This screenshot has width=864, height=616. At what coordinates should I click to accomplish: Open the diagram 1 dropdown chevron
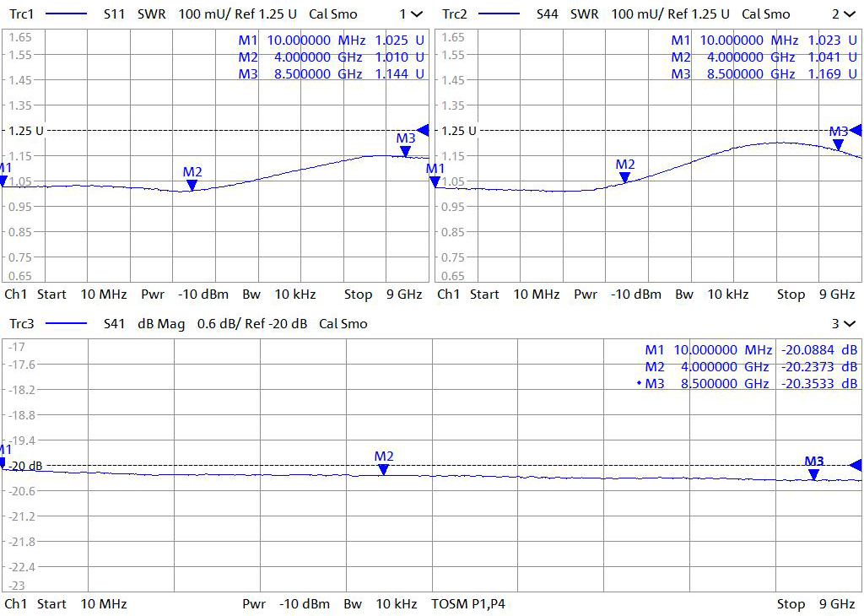(417, 14)
